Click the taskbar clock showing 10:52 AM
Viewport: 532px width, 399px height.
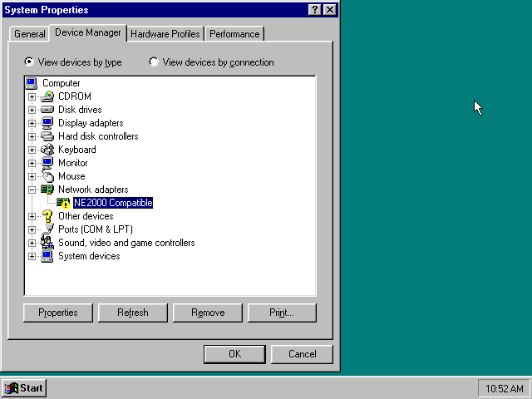[x=505, y=388]
